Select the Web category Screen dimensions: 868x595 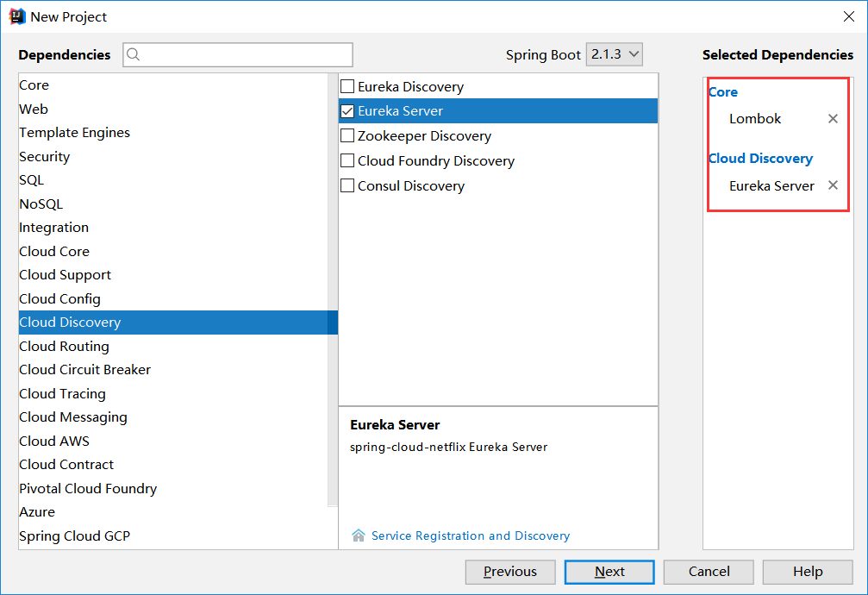click(172, 110)
